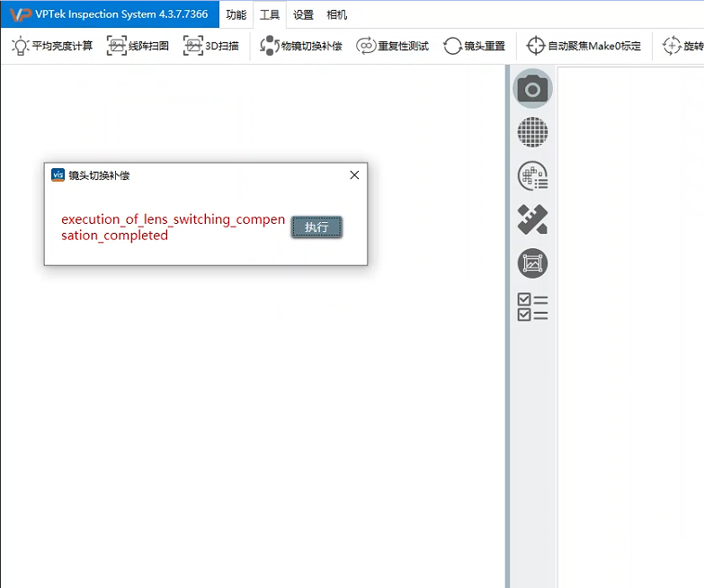Open 物镜切换补偿 objective compensation tool
Screen dimensions: 704x588
pos(301,46)
